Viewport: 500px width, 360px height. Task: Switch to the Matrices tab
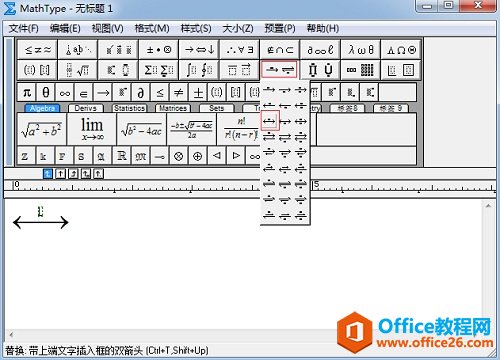173,108
